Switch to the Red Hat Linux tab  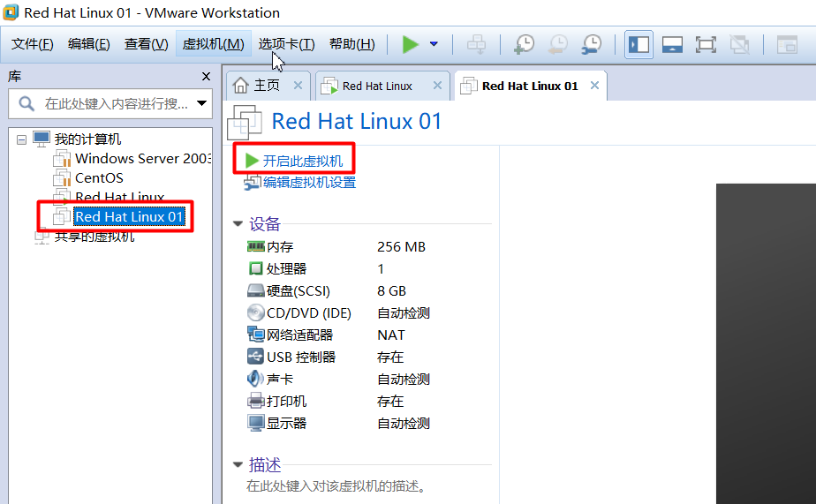(377, 86)
